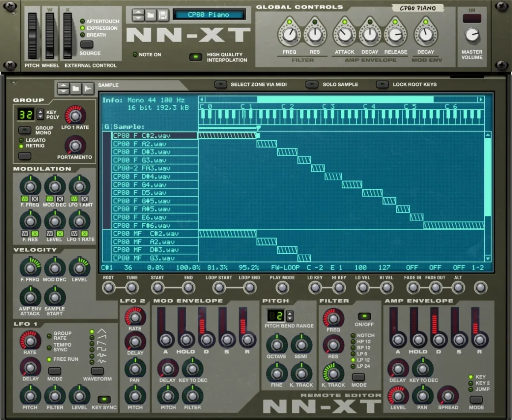The image size is (512, 420).
Task: Toggle LFO 1 KEY SYNC
Action: (104, 400)
